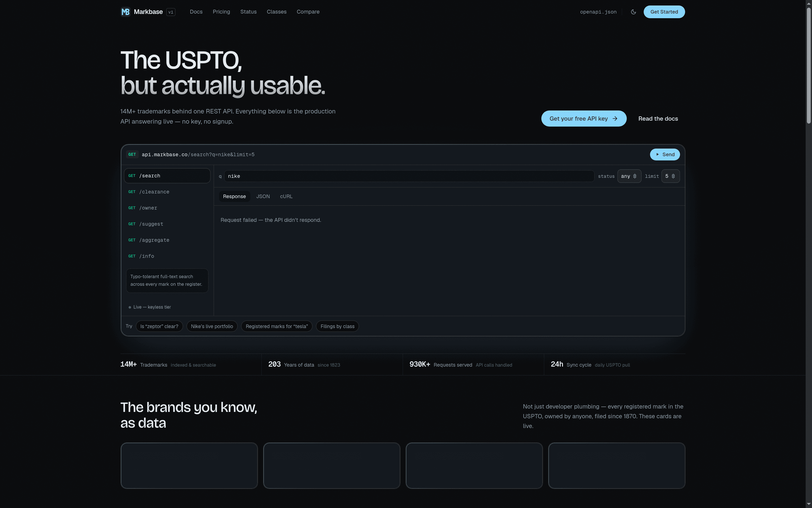
Task: Open the Compare nav link
Action: [x=308, y=12]
